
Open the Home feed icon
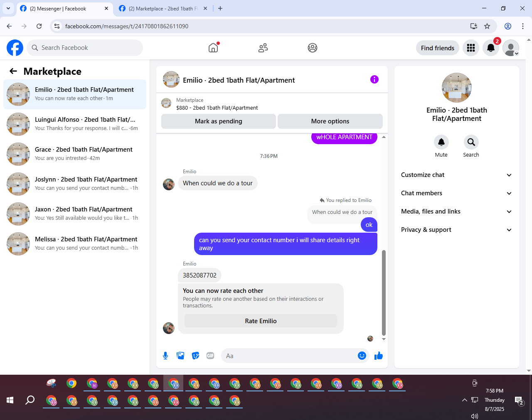coord(213,48)
